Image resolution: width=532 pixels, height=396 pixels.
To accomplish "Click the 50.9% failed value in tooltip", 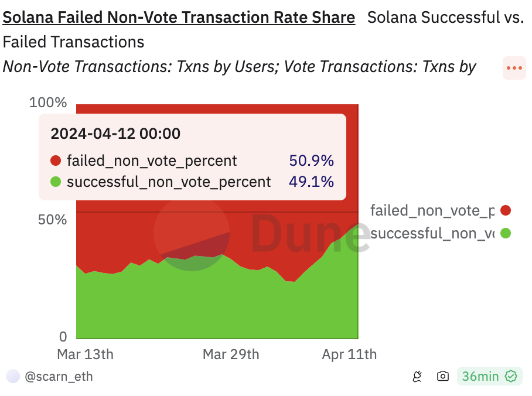I will (x=311, y=161).
